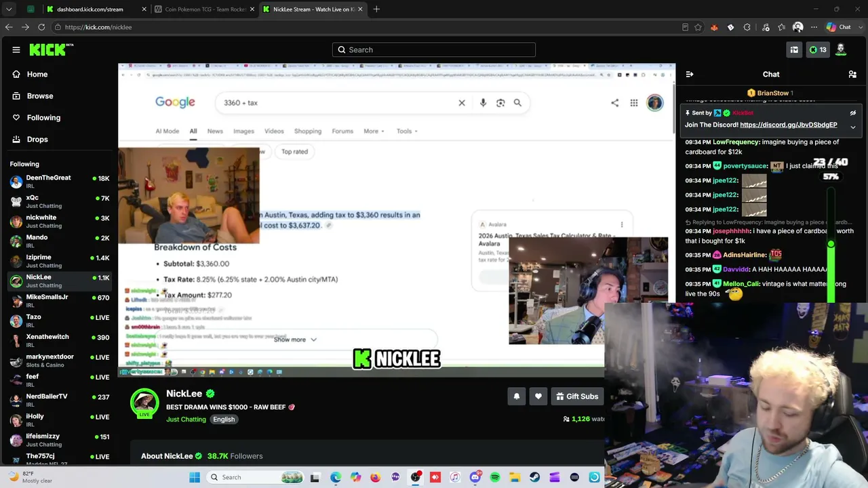Open File Explorer from the taskbar
This screenshot has width=868, height=488.
click(515, 477)
